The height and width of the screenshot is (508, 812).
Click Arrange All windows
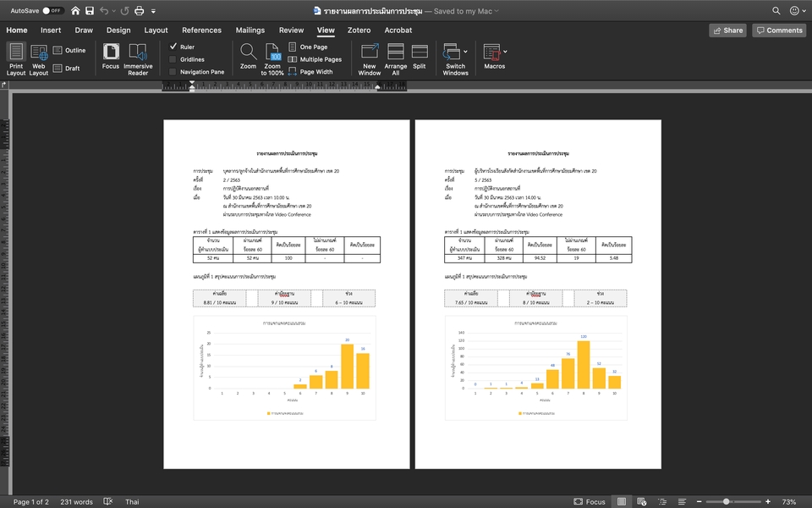pyautogui.click(x=396, y=59)
